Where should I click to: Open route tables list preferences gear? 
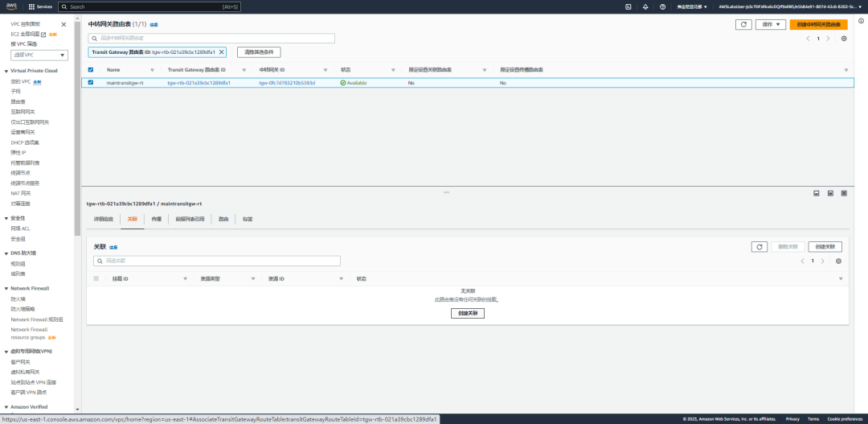(844, 39)
